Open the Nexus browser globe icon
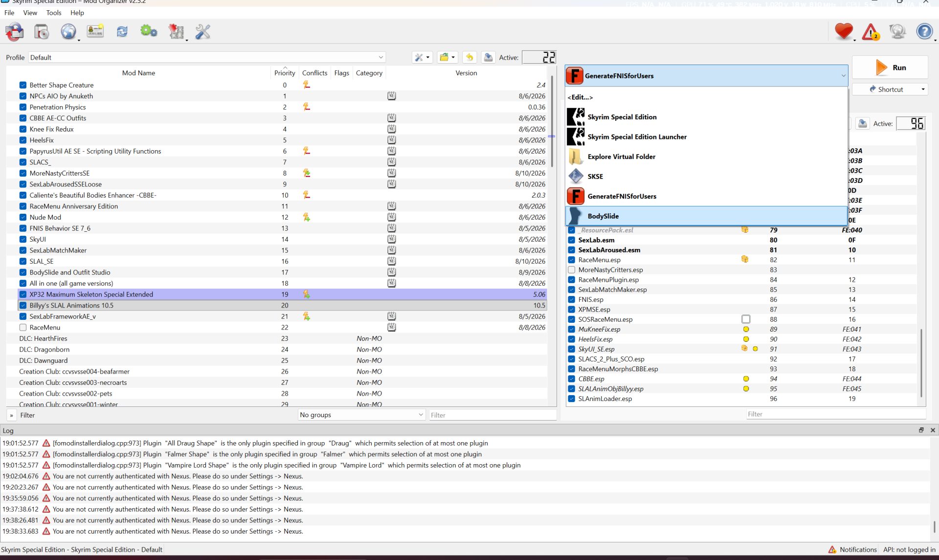 tap(68, 32)
